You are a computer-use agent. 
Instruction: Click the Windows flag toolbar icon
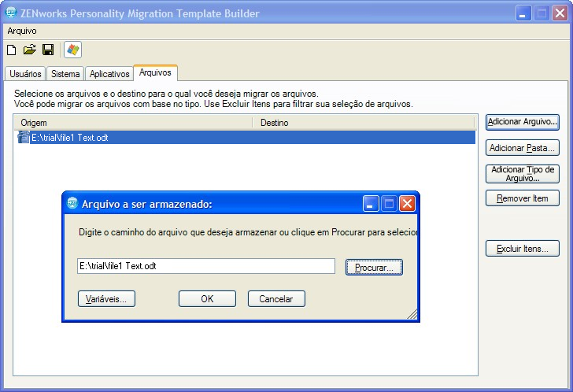(72, 50)
